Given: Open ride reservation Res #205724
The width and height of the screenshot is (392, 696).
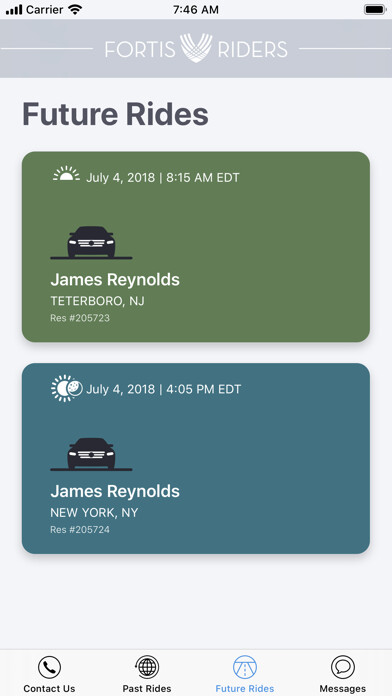Looking at the screenshot, I should [80, 530].
